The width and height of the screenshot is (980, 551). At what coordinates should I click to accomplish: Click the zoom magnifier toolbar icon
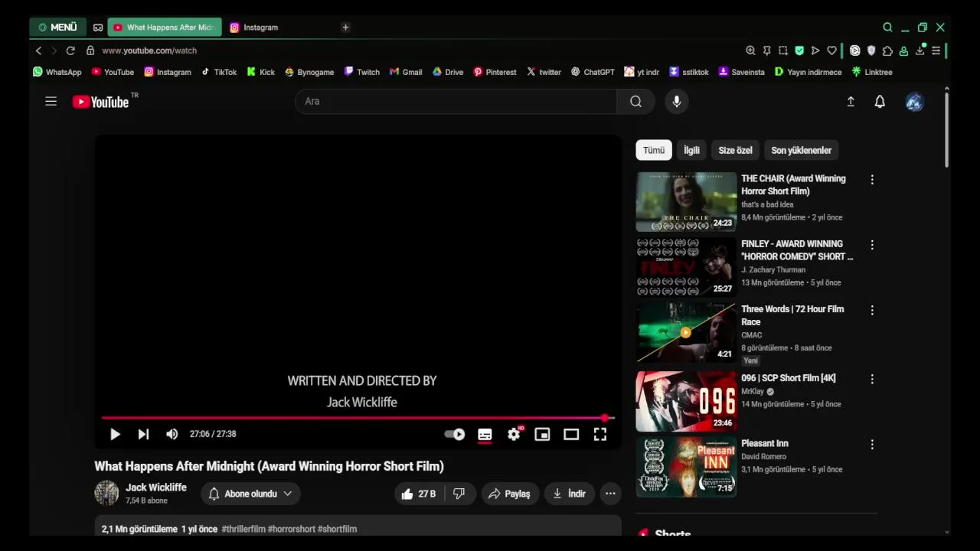pos(750,51)
